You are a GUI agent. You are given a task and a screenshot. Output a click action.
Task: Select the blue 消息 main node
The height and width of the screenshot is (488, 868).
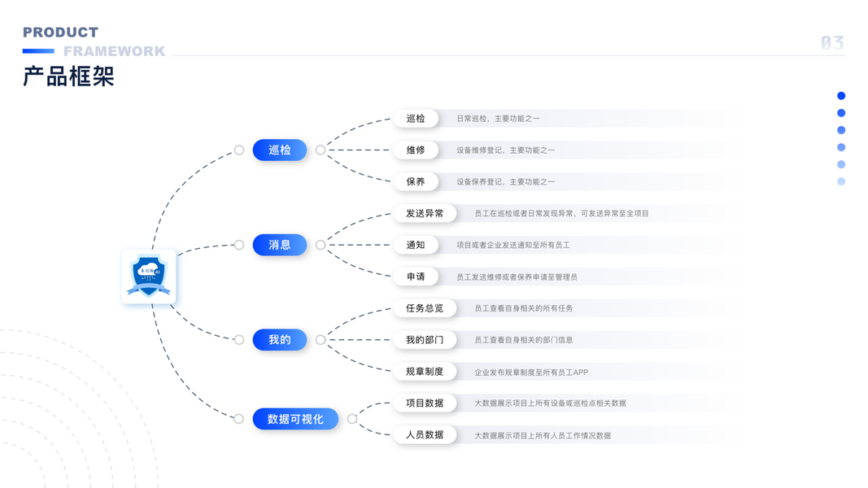point(280,245)
